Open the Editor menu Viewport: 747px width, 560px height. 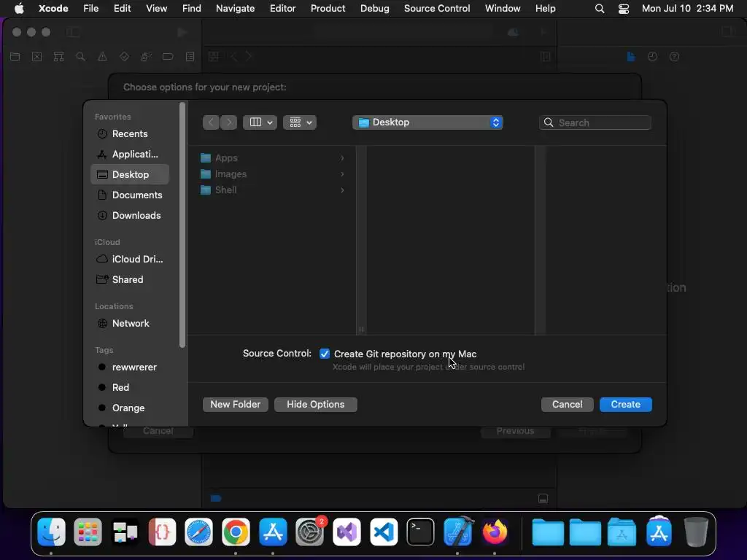282,8
